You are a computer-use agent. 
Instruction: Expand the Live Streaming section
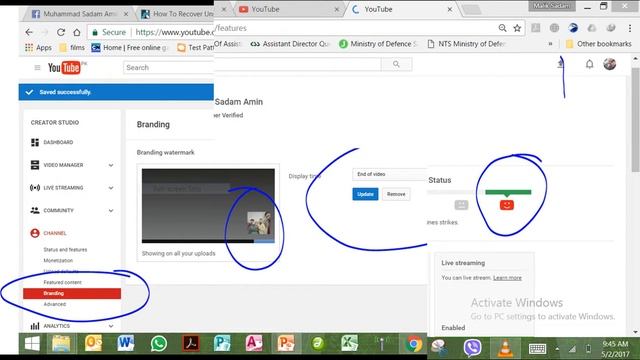pos(111,188)
